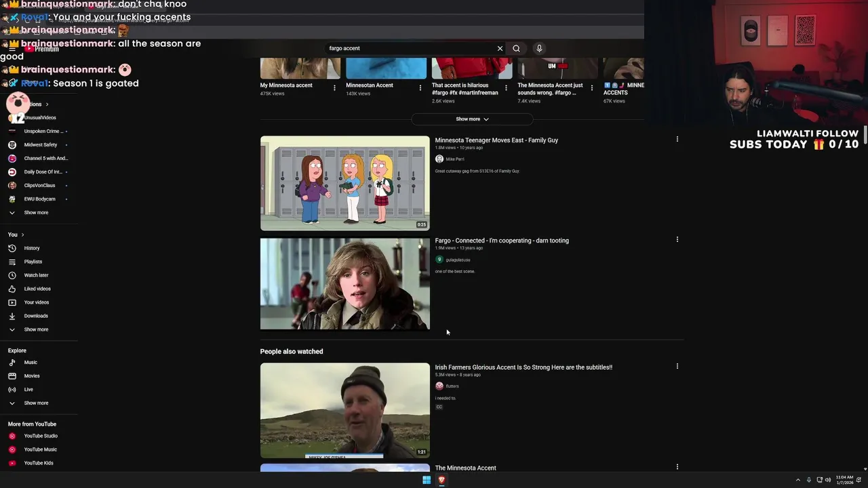Open options for My Minnesota accent short
The height and width of the screenshot is (488, 868).
[x=334, y=88]
